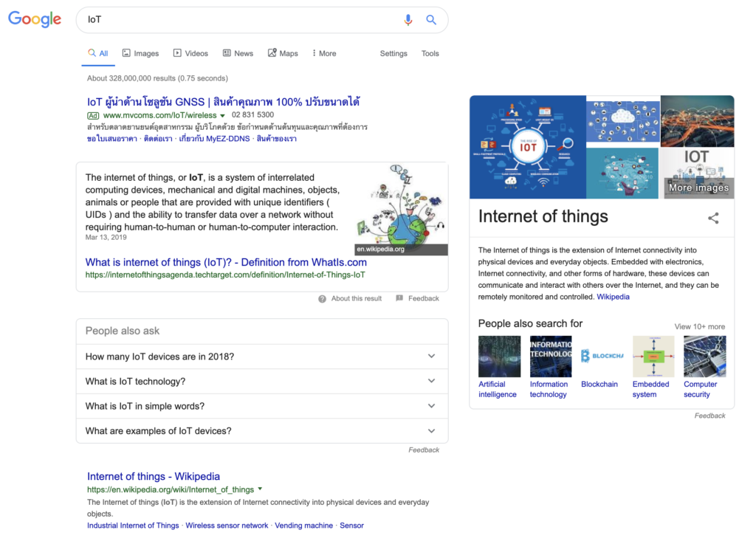Open the teal connected-devices image
This screenshot has width=756, height=547.
(622, 173)
